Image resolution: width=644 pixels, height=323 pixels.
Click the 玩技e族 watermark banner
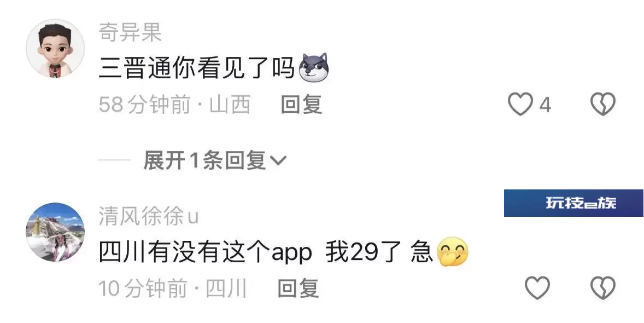573,203
